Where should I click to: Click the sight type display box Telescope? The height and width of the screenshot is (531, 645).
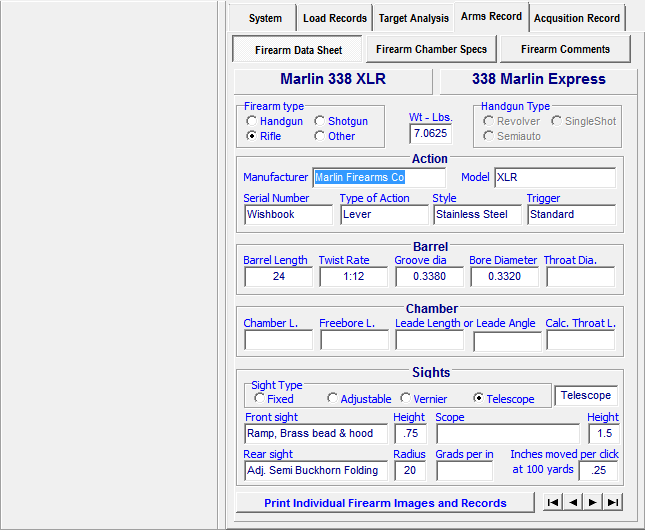click(x=586, y=395)
